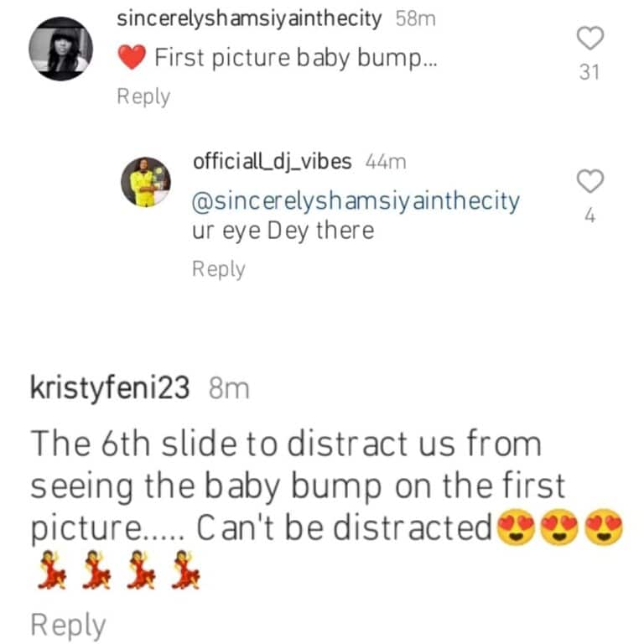Open the kristyfeni23 username profile
The height and width of the screenshot is (644, 644).
pos(110,389)
